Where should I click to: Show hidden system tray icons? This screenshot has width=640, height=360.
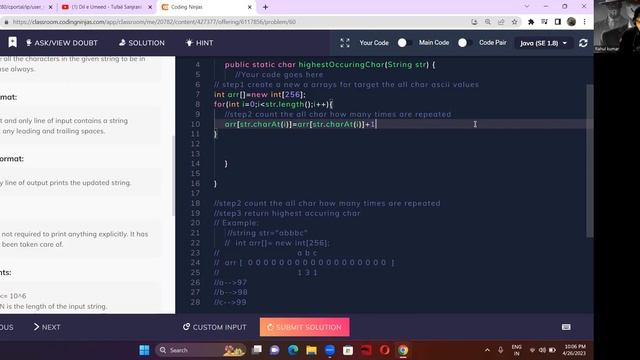tap(487, 350)
